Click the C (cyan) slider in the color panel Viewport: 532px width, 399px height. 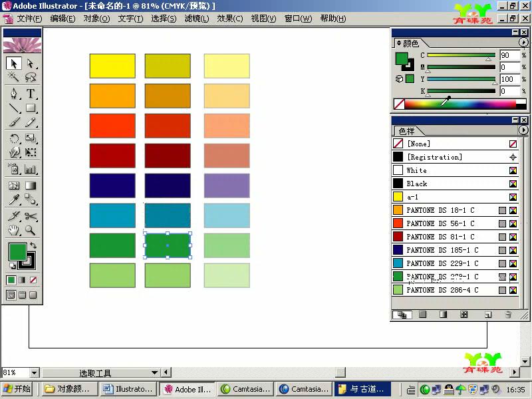pos(462,55)
